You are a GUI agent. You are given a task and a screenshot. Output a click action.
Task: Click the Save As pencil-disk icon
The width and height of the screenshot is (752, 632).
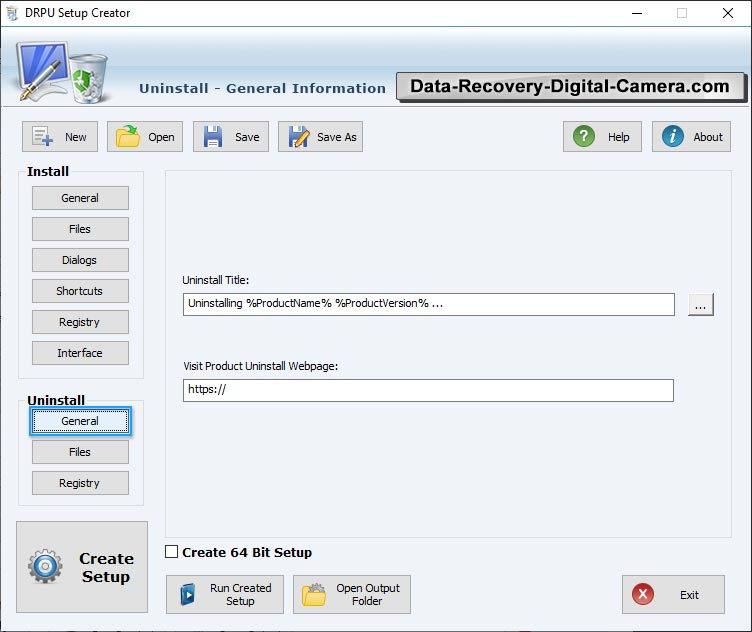pos(299,137)
